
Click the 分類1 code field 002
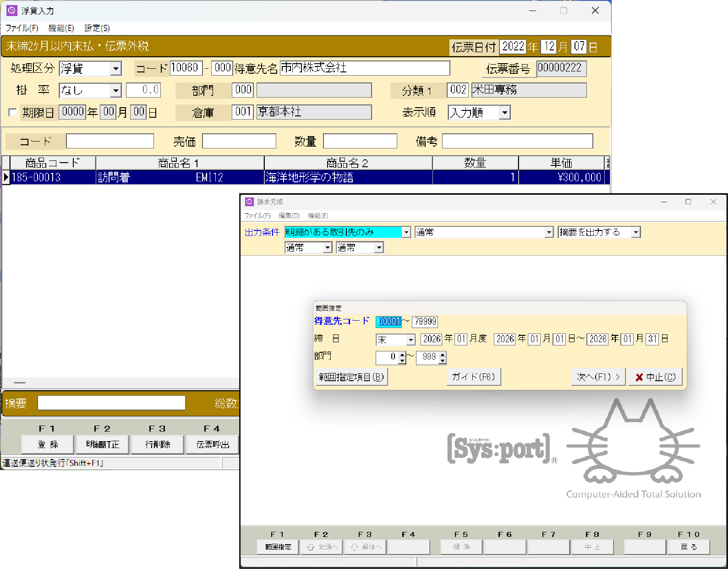[x=458, y=90]
